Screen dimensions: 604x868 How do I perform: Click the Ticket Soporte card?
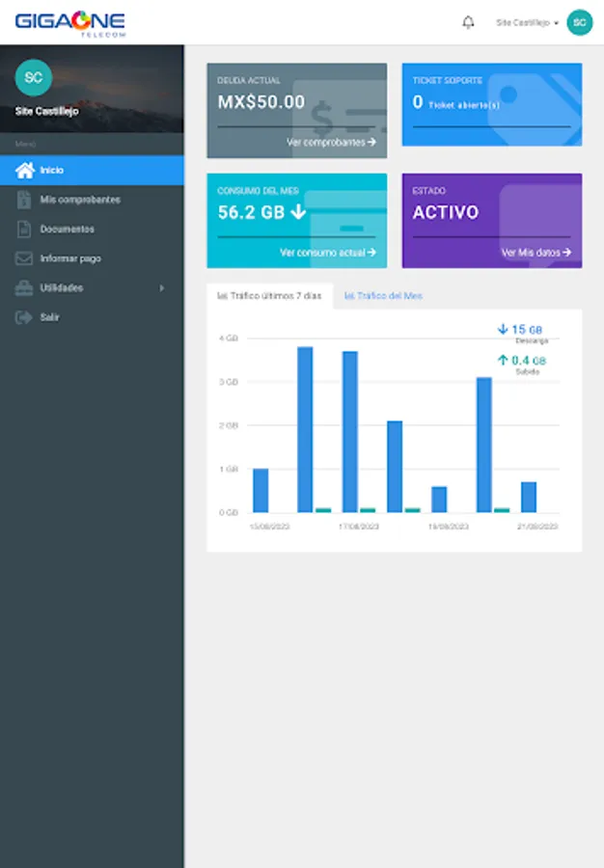[x=492, y=104]
